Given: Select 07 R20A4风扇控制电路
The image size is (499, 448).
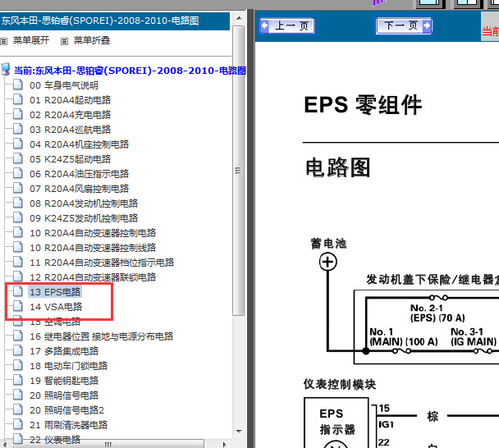Looking at the screenshot, I should click(80, 189).
